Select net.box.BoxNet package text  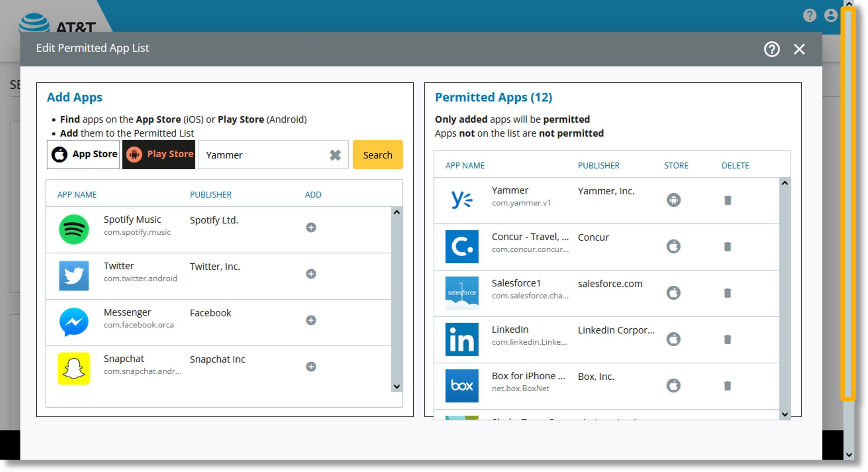click(520, 389)
